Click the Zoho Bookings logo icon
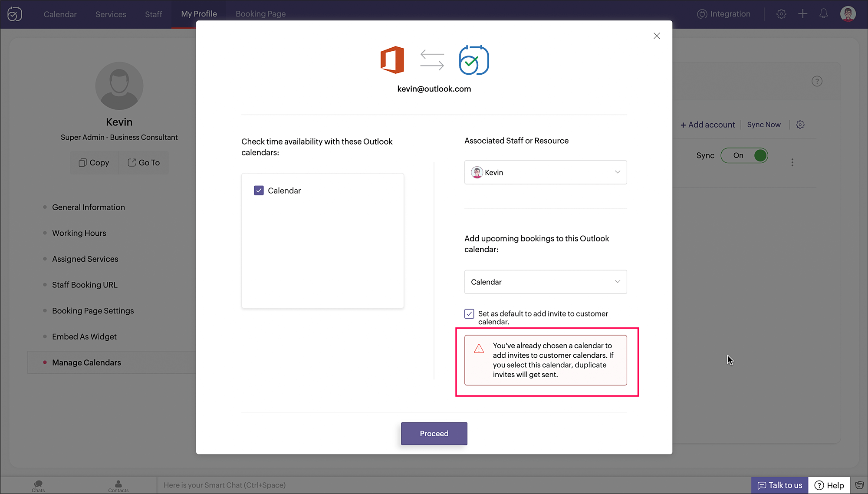 click(x=14, y=14)
